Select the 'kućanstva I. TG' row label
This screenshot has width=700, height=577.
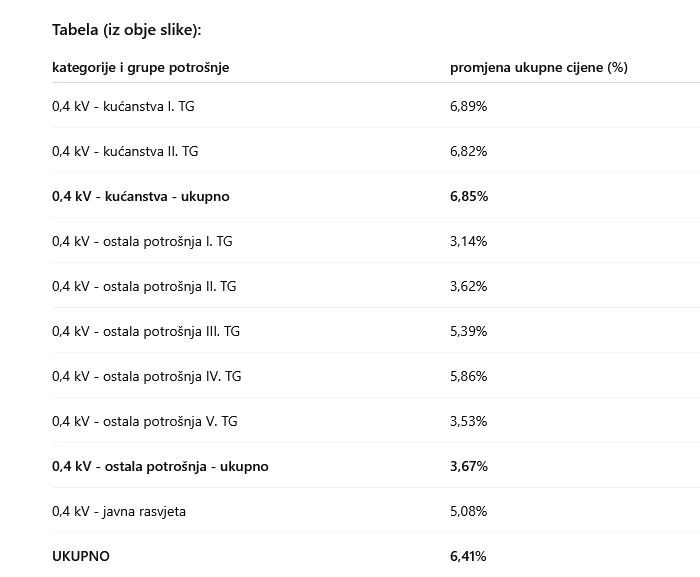click(x=123, y=106)
